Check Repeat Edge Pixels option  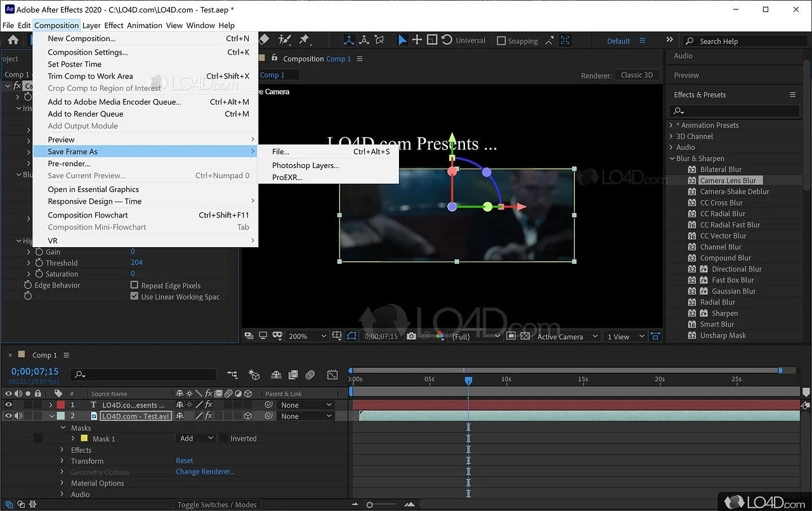click(134, 285)
